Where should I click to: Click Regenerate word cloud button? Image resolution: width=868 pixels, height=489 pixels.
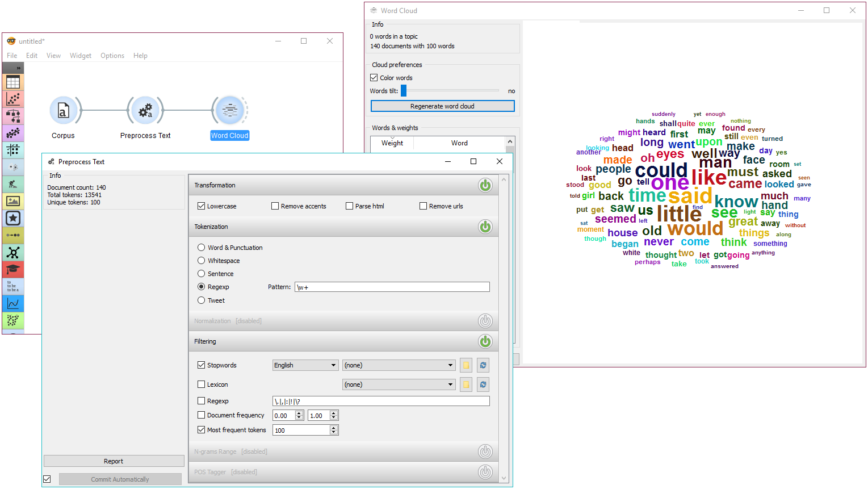point(442,106)
